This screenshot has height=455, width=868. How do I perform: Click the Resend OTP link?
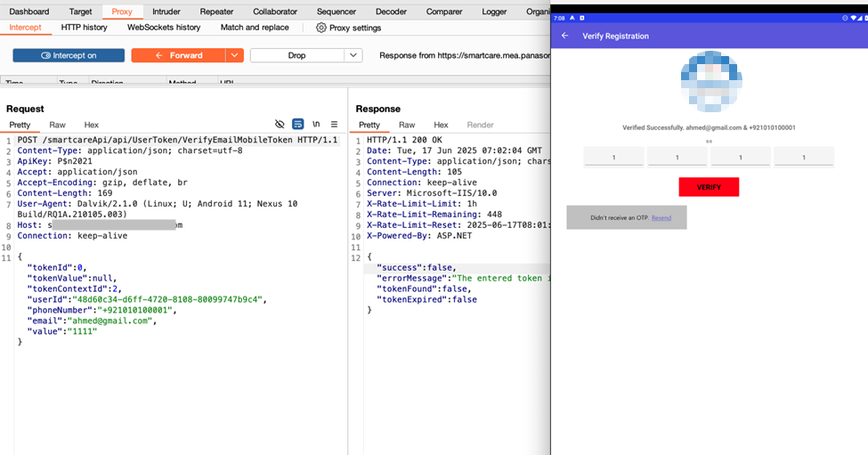pos(661,217)
